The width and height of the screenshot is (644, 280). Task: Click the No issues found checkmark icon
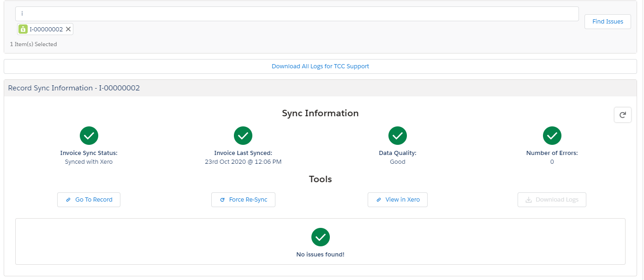click(320, 237)
